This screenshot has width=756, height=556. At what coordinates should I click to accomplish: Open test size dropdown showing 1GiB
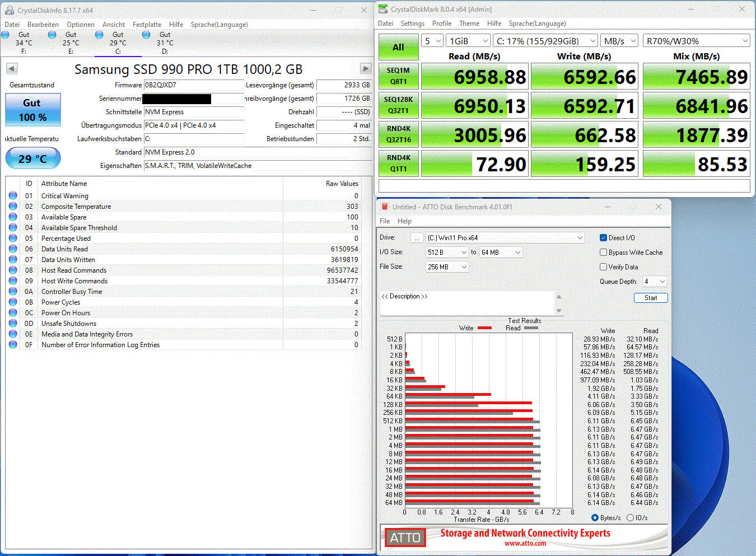click(x=469, y=41)
